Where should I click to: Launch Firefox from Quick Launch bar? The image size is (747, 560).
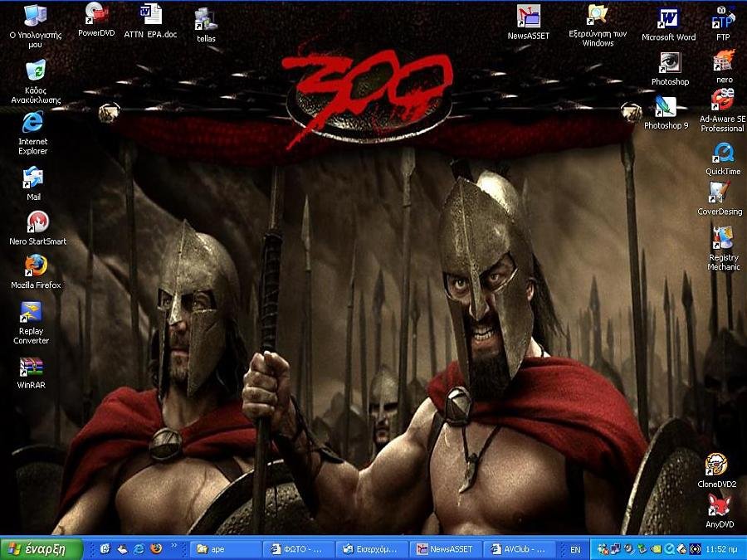point(156,549)
